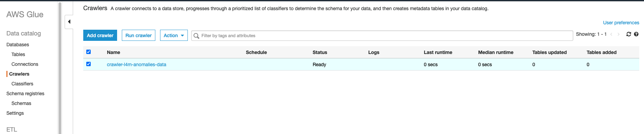This screenshot has width=644, height=134.
Task: Uncheck the crawler-l4m-anomalies-data row checkbox
Action: pos(89,64)
